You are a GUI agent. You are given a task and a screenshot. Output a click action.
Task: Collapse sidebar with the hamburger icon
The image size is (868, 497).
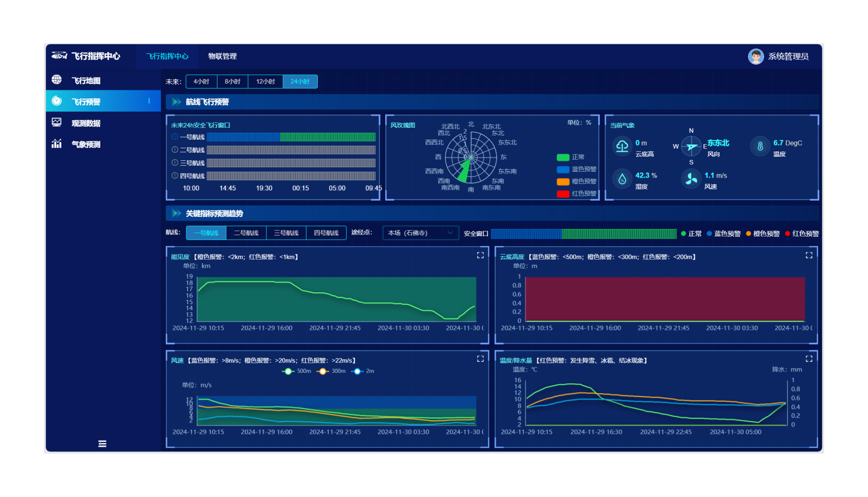pos(102,444)
